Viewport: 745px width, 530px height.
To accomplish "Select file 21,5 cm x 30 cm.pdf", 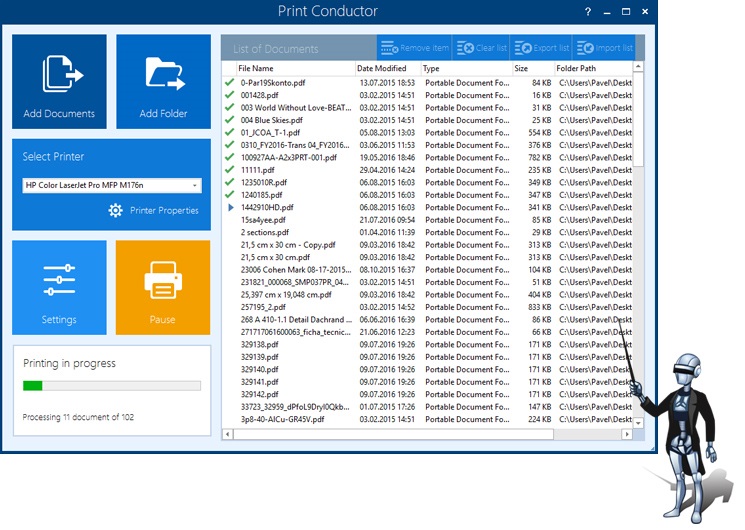I will coord(275,257).
